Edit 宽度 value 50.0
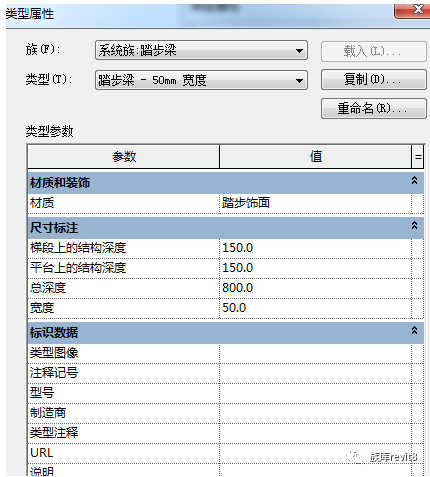This screenshot has width=430, height=477. click(x=315, y=308)
